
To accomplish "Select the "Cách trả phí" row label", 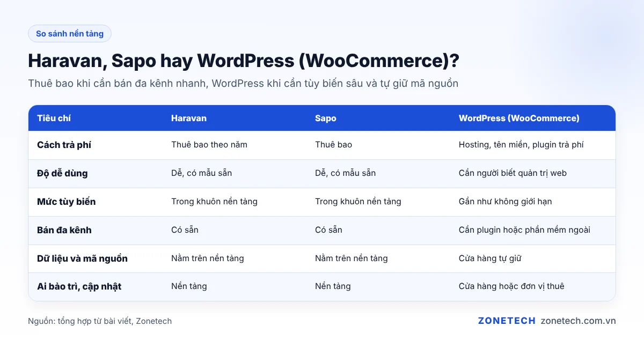I will (x=64, y=145).
